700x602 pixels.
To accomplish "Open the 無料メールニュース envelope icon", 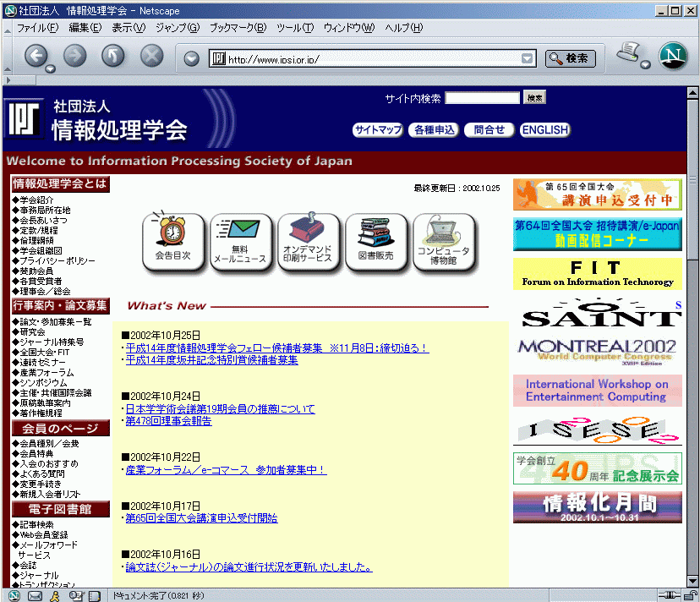I will pos(241,241).
